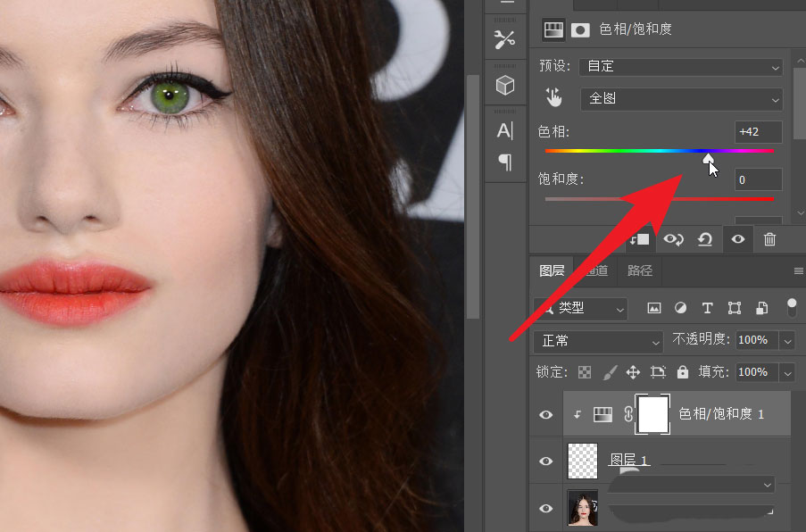Filter layers by type (T) icon
This screenshot has width=806, height=532.
click(707, 308)
